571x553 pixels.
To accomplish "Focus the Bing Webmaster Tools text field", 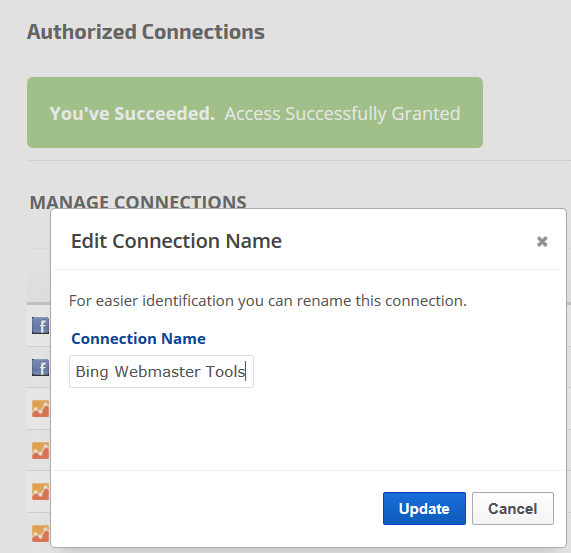I will click(x=161, y=372).
